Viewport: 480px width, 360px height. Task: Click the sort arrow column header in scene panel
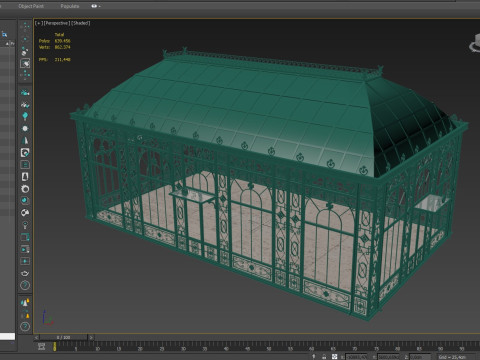click(7, 43)
